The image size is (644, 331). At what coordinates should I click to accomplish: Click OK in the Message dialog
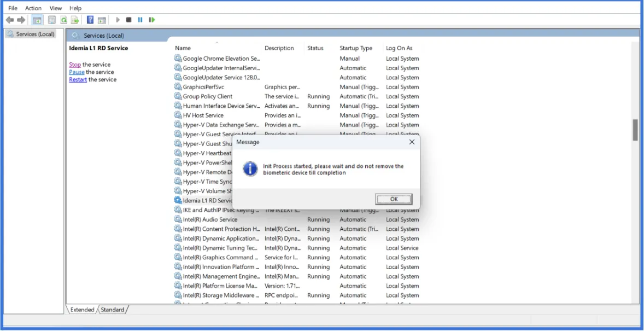[x=394, y=199]
